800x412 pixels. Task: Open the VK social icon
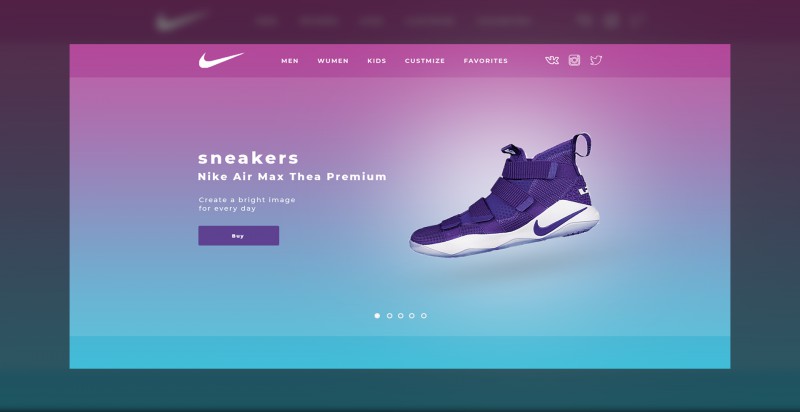coord(552,61)
